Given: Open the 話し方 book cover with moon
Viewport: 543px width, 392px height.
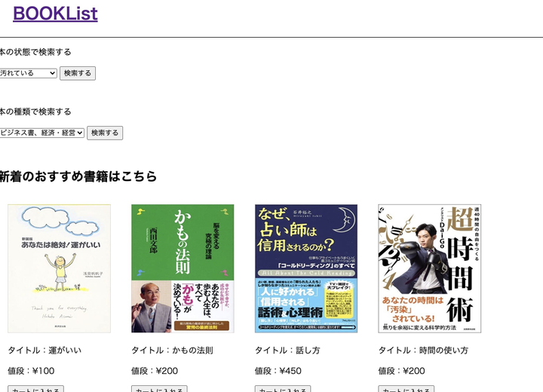Looking at the screenshot, I should [306, 268].
